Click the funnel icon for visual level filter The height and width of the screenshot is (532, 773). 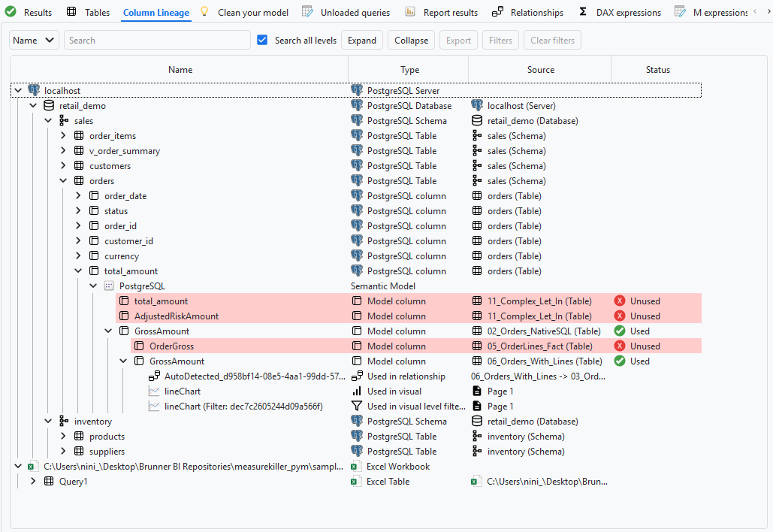356,407
